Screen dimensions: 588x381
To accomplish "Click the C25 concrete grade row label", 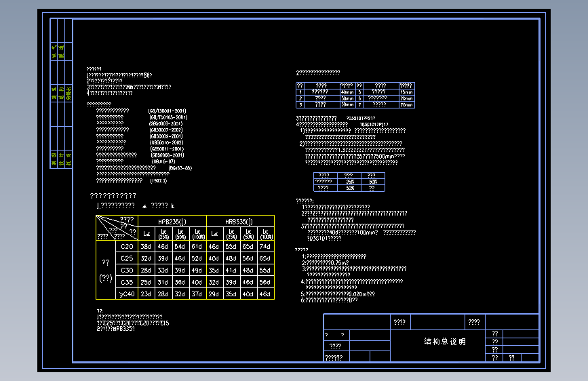I will click(127, 258).
